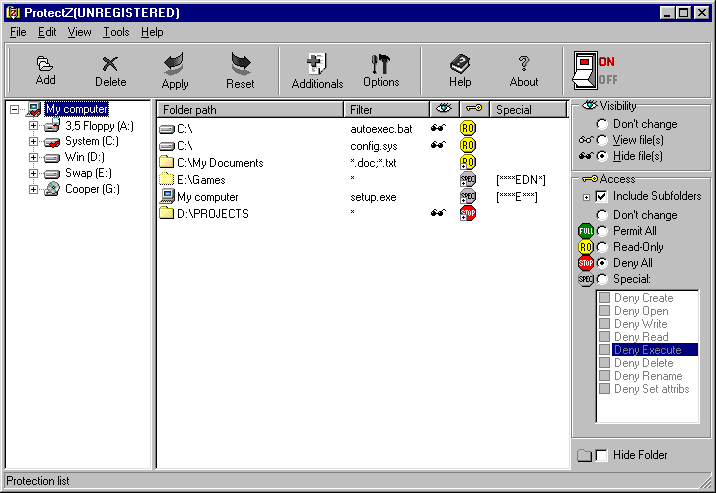Open the File menu
716x493 pixels.
18,32
